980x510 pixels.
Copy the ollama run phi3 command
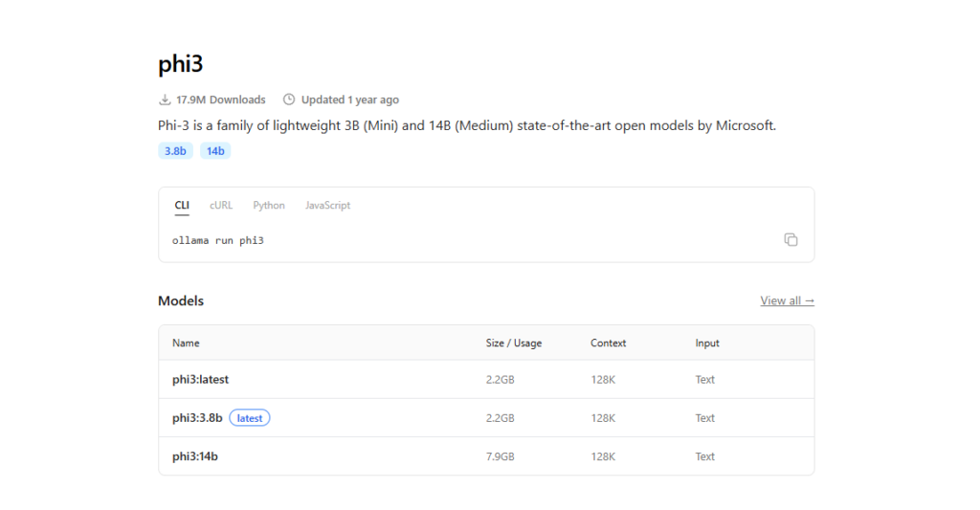(x=791, y=240)
